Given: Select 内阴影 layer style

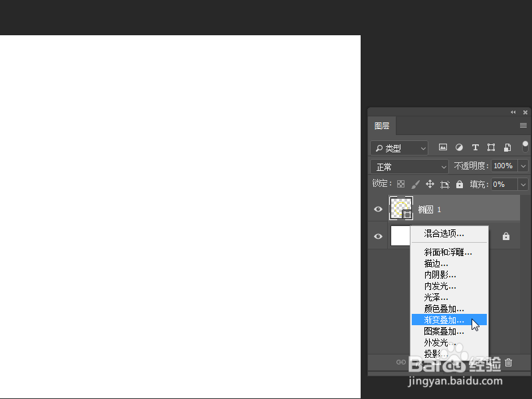Looking at the screenshot, I should tap(449, 275).
